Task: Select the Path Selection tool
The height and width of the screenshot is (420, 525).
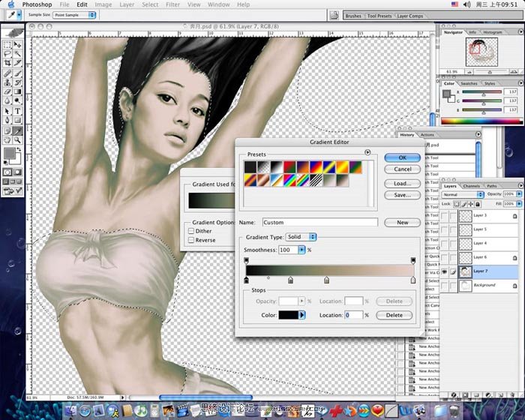Action: pos(7,111)
